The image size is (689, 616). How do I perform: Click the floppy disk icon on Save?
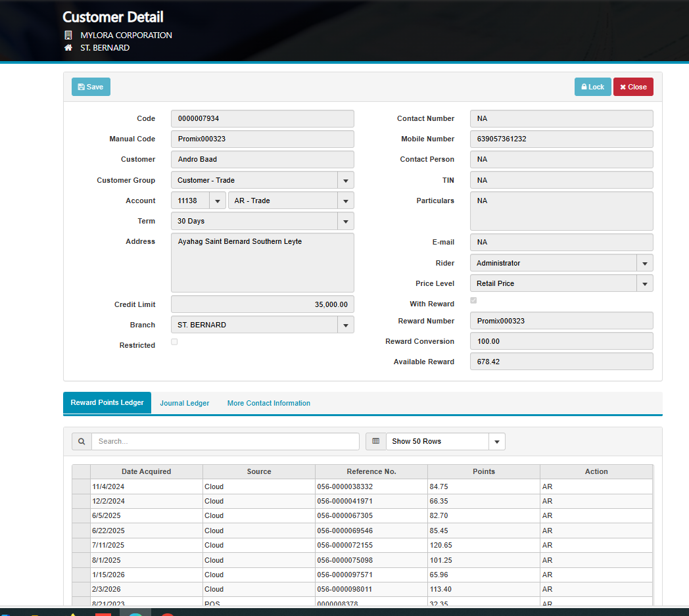(81, 87)
